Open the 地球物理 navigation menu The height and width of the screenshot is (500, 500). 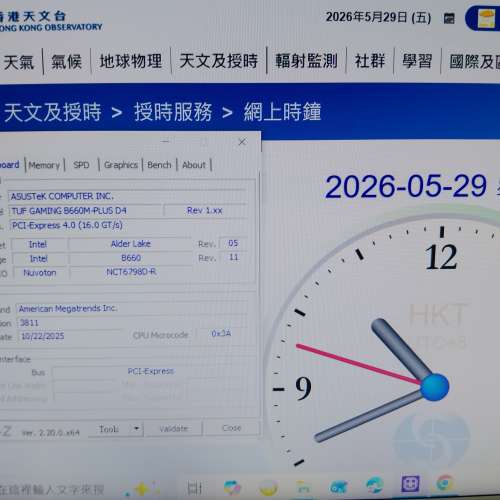point(131,61)
